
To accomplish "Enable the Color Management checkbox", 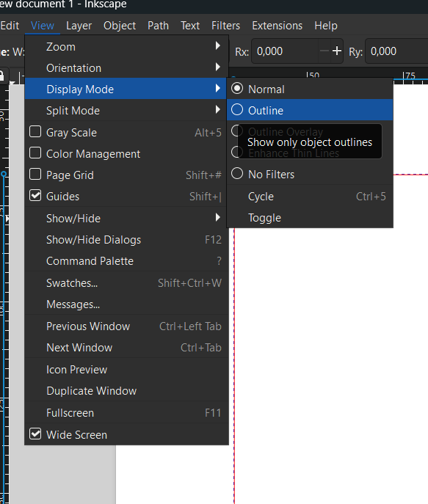I will (35, 153).
